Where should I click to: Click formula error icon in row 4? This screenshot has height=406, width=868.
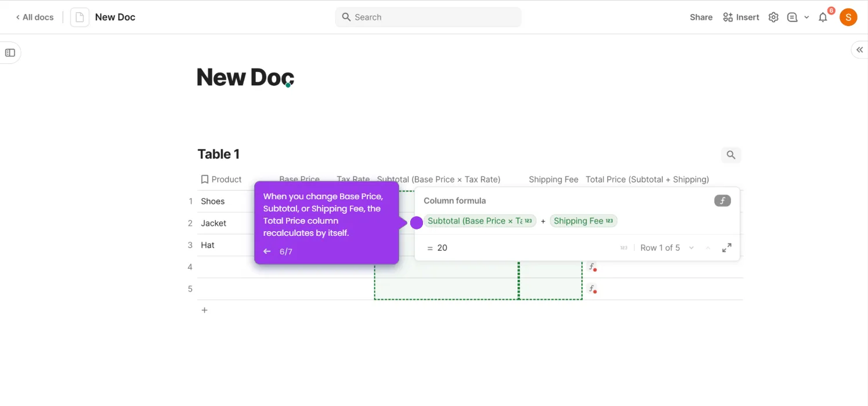pyautogui.click(x=592, y=267)
